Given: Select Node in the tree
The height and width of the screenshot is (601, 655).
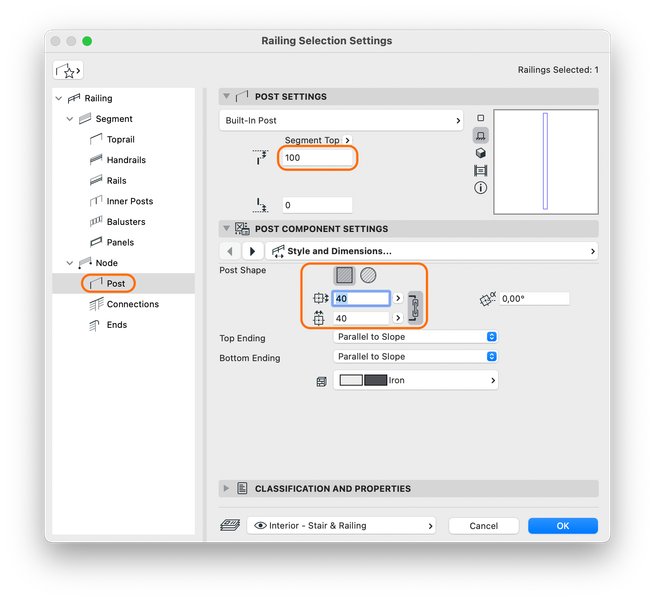Looking at the screenshot, I should pyautogui.click(x=107, y=263).
